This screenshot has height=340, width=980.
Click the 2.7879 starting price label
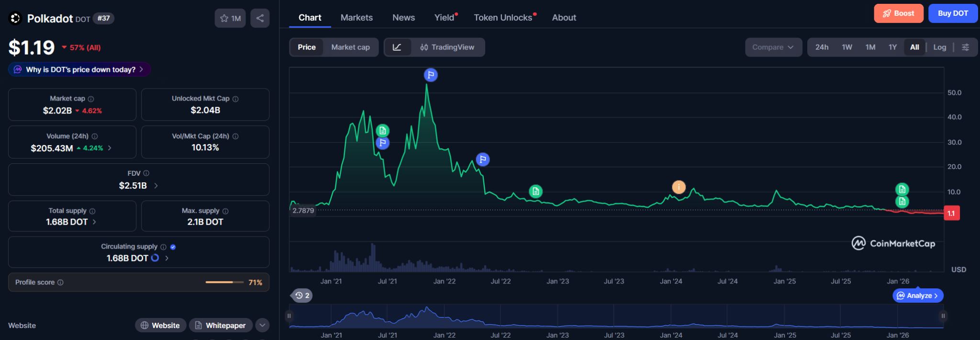click(x=303, y=211)
